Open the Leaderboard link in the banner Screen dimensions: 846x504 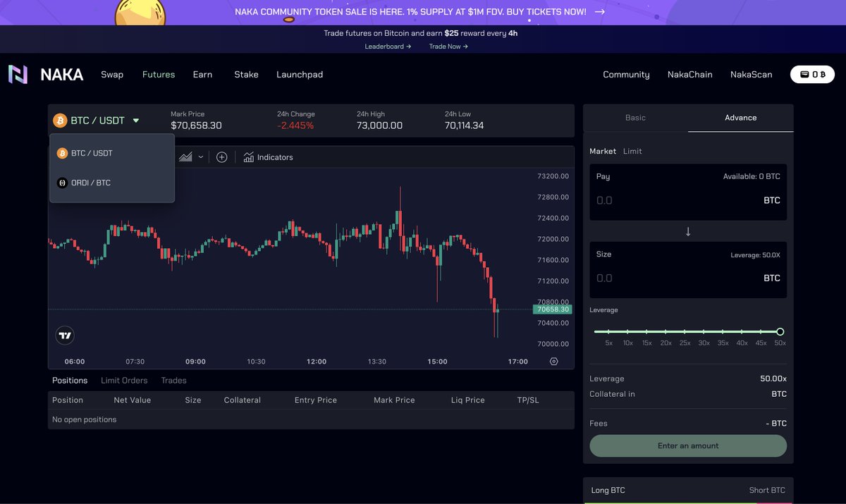[x=388, y=47]
